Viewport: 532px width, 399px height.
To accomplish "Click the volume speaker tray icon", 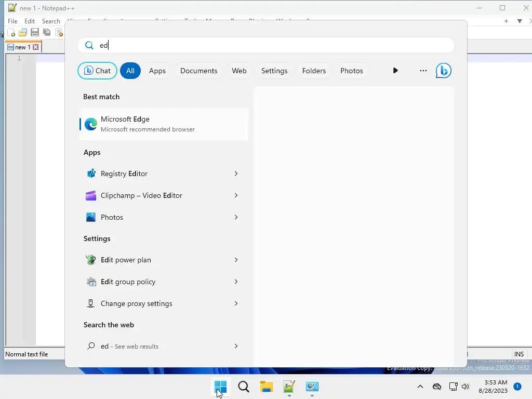I will 465,387.
